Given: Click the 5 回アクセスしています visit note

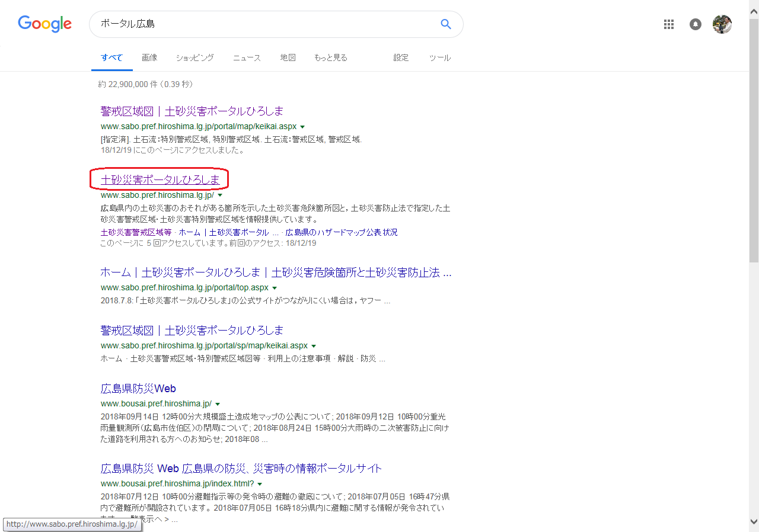Looking at the screenshot, I should coord(208,243).
